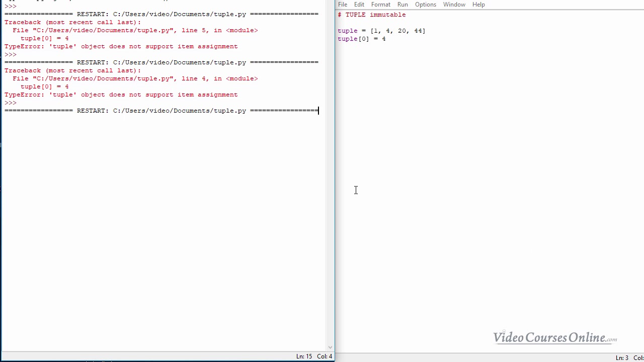Click the first TypeError message in the shell
644x362 pixels.
pos(121,46)
